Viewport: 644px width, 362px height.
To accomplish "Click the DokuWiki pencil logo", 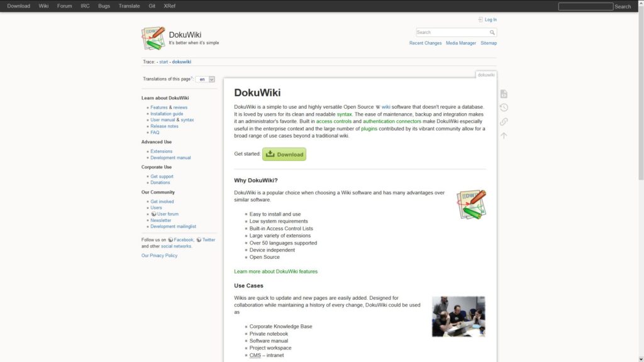I will coord(153,38).
